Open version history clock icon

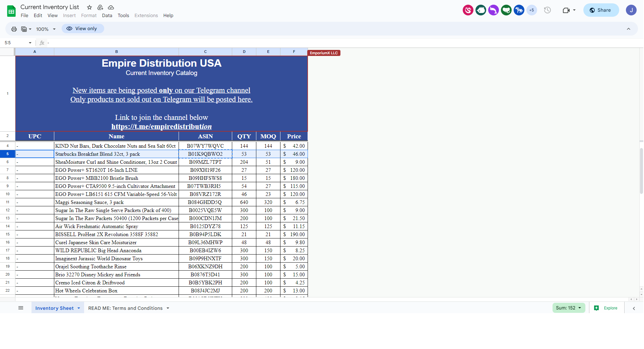pos(548,10)
